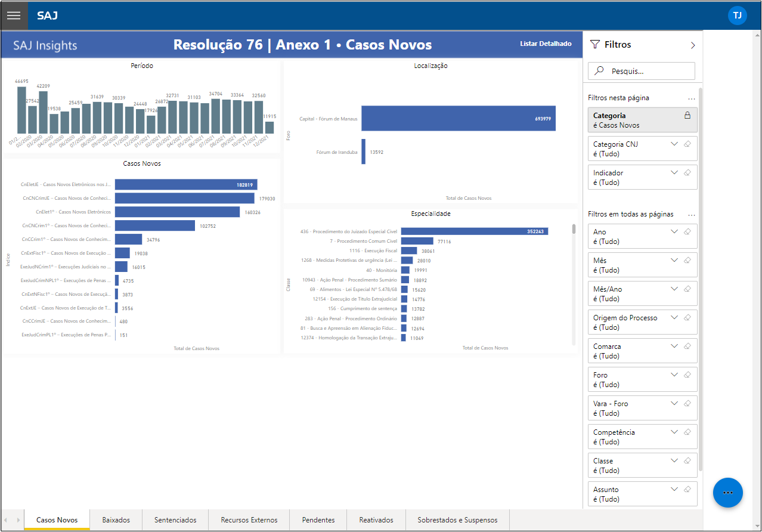762x532 pixels.
Task: Select the Capital - Fórum de Manaus bar
Action: tap(459, 118)
